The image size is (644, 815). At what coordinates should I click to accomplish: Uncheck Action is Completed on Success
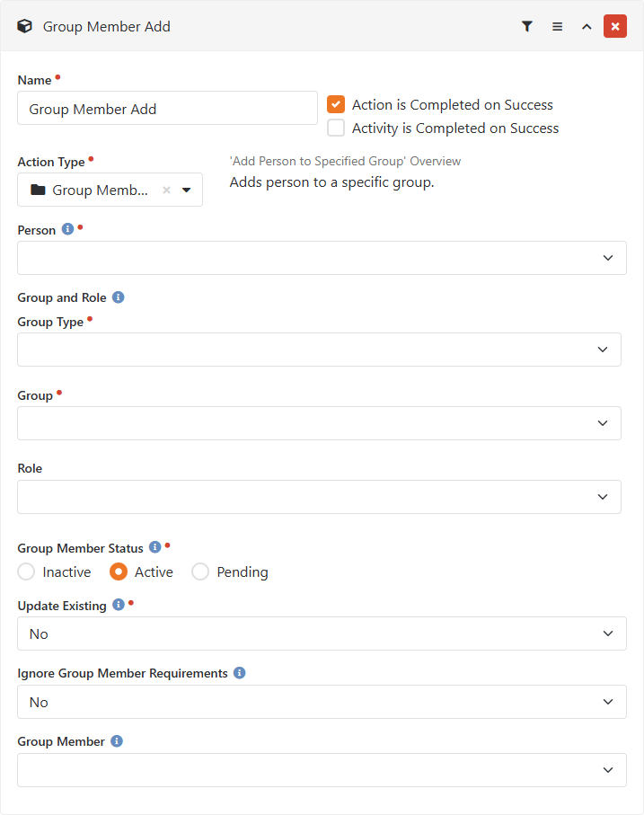(336, 104)
